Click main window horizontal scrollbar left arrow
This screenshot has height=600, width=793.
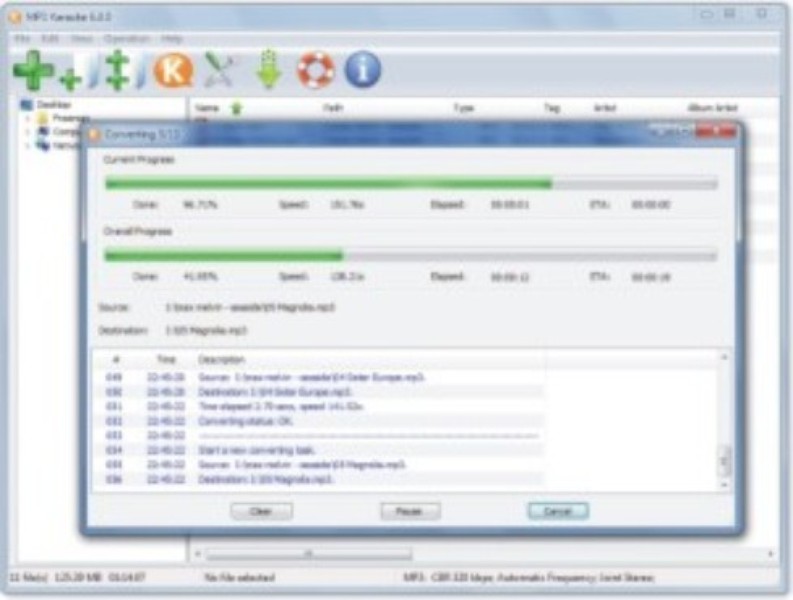(198, 554)
